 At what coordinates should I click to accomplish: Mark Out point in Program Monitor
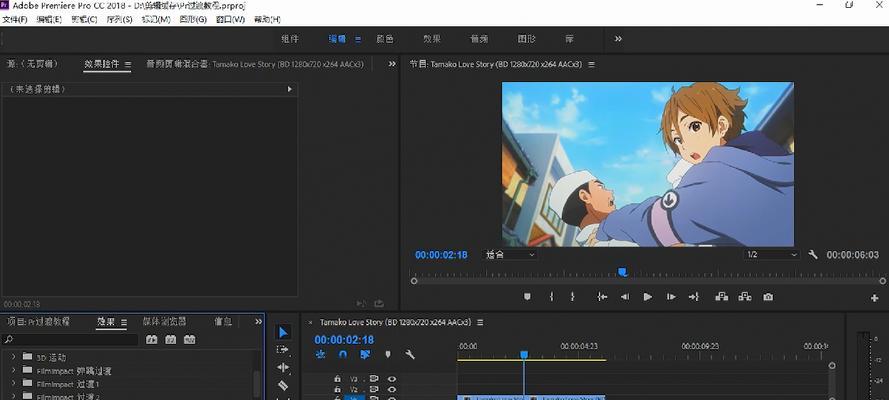coord(573,296)
